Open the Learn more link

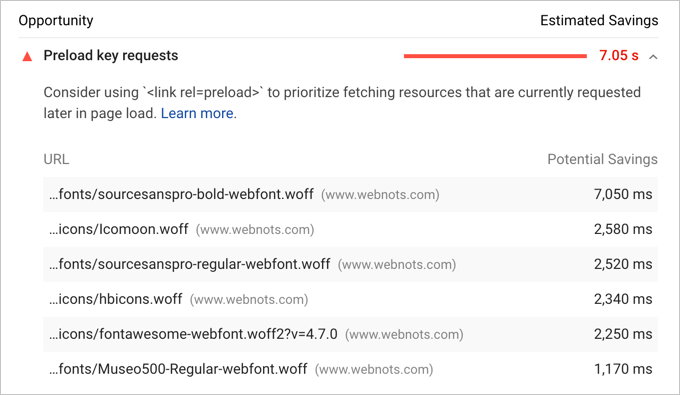(x=197, y=113)
